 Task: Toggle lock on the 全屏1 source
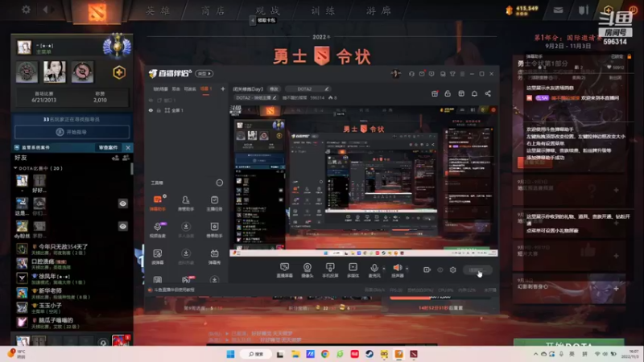[x=159, y=110]
